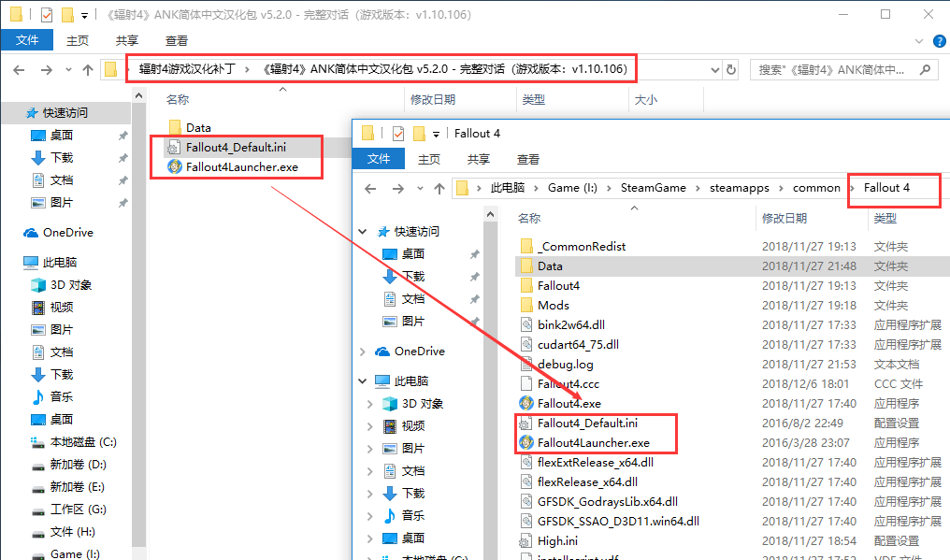Click the 音乐 note icon in back window sidebar
This screenshot has height=560, width=950.
[38, 397]
